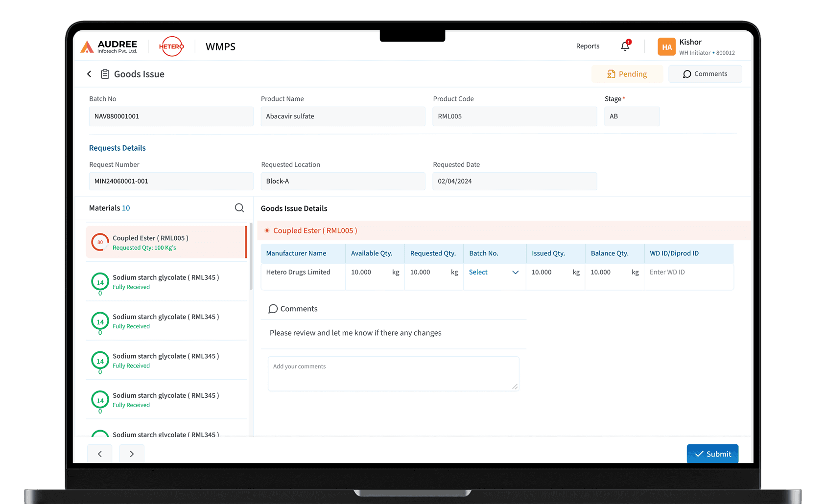Click the Stage field showing AB

pos(632,116)
